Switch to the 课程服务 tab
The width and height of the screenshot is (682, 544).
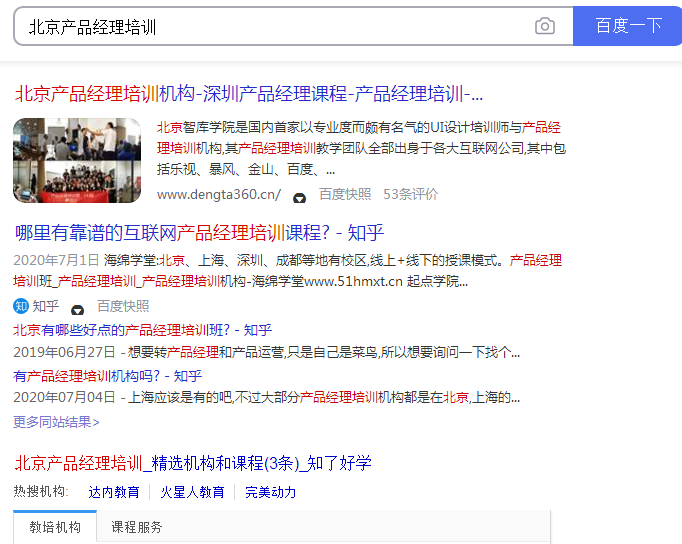point(137,527)
